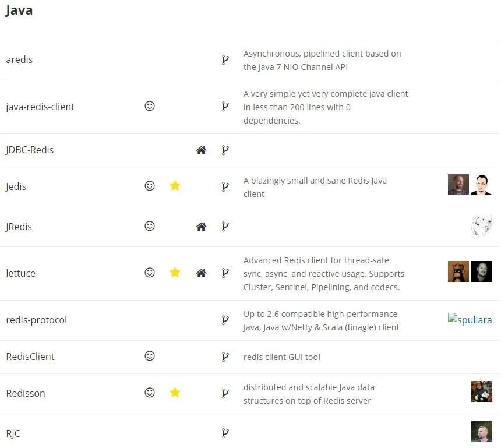Click the lettuce repository fork icon

(225, 273)
